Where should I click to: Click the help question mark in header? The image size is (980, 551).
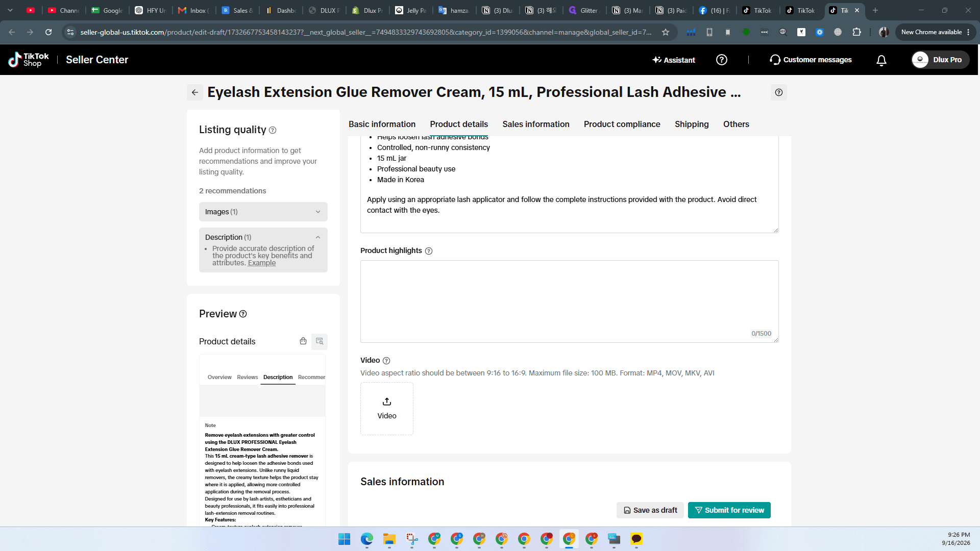(x=722, y=60)
